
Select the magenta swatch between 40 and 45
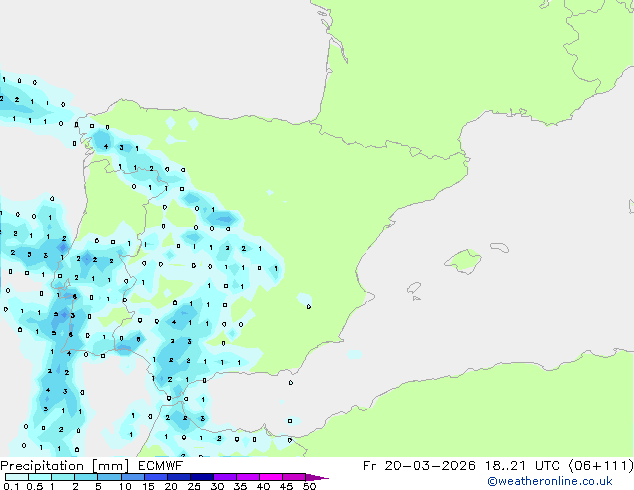(x=271, y=477)
